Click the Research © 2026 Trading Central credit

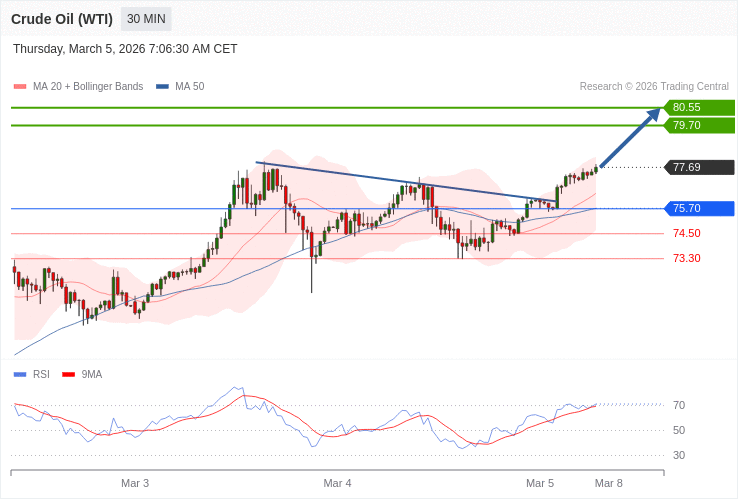(654, 87)
